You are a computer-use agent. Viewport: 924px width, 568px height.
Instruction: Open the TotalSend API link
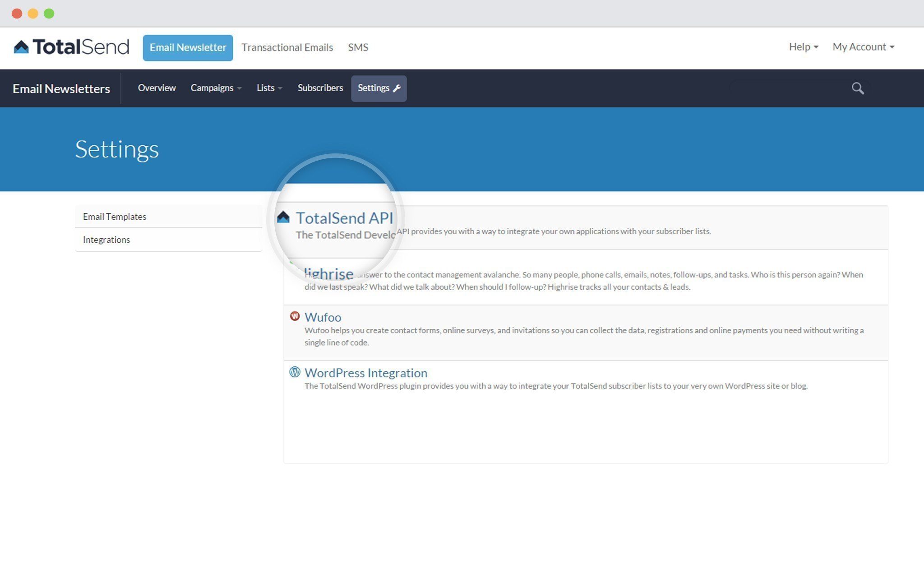point(344,218)
